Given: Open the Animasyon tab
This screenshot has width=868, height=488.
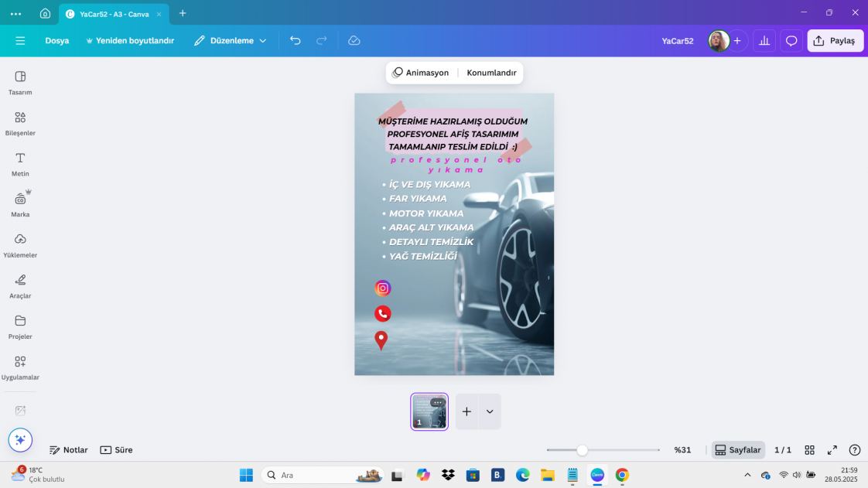Looking at the screenshot, I should point(420,73).
